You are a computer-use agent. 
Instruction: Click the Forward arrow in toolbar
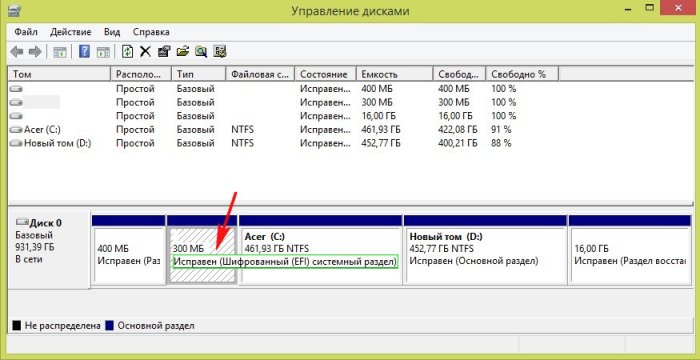[x=35, y=52]
